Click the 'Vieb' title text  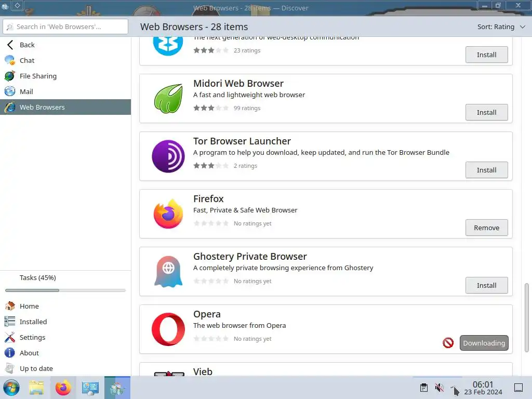[x=203, y=371]
